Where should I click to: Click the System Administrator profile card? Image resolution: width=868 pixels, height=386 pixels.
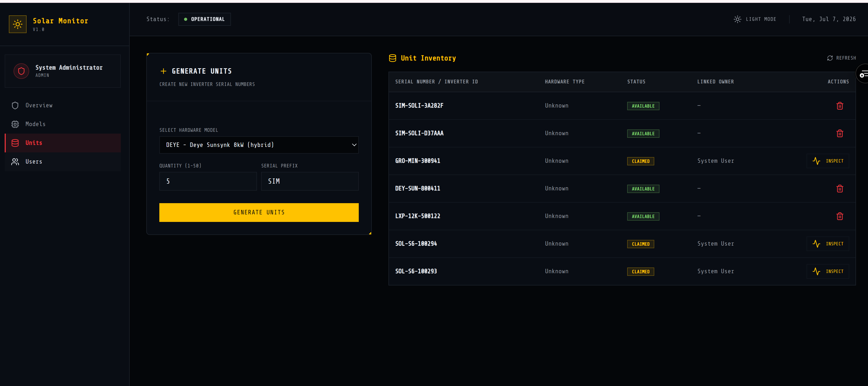63,71
